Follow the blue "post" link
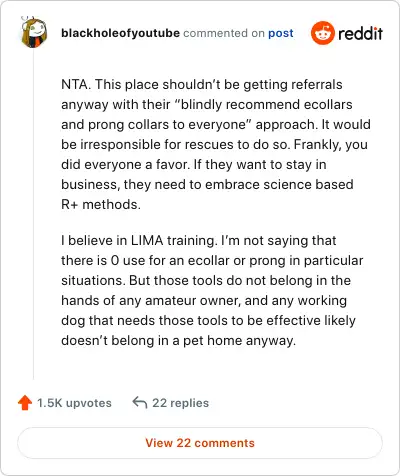400x476 pixels. click(281, 33)
